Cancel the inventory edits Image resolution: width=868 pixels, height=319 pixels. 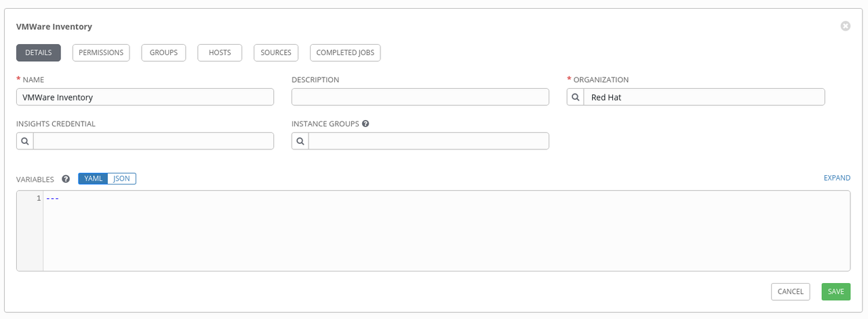[791, 291]
